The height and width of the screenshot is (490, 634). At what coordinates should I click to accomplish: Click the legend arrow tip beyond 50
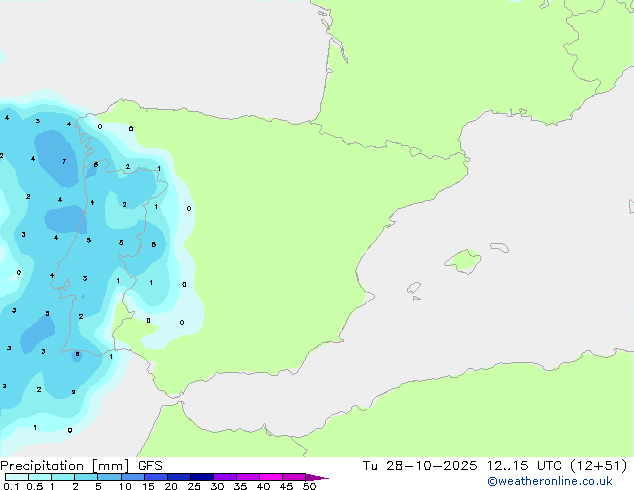click(x=317, y=477)
